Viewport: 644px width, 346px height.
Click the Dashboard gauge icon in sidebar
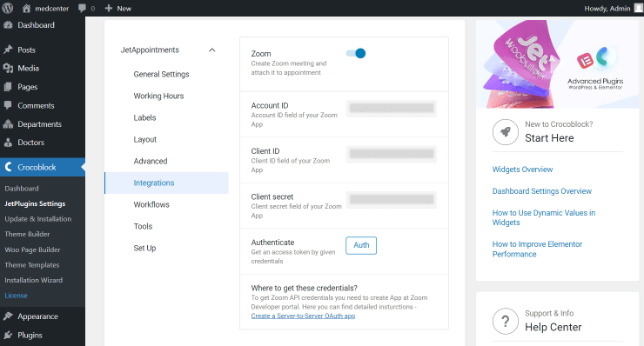point(8,25)
